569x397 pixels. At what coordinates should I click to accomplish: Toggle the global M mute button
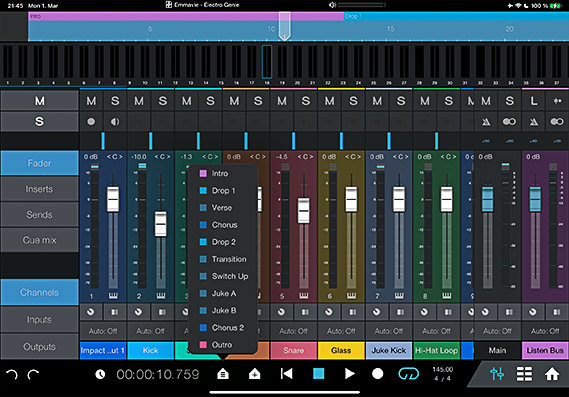40,101
